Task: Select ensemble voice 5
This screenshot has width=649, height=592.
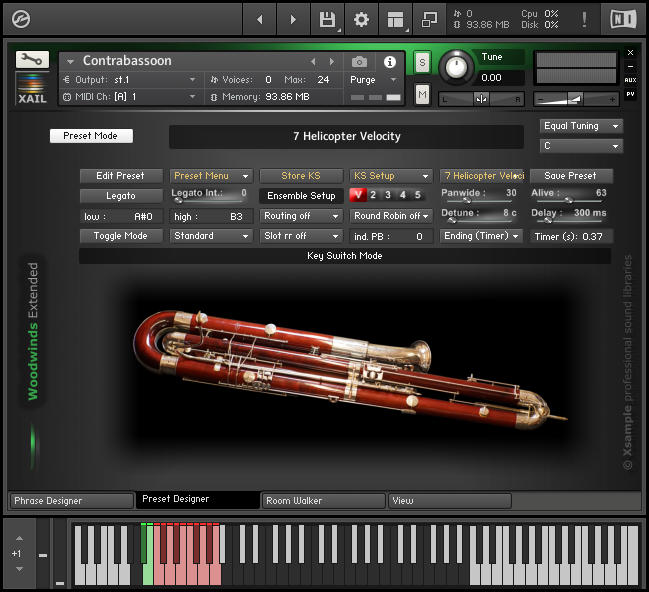Action: click(418, 195)
